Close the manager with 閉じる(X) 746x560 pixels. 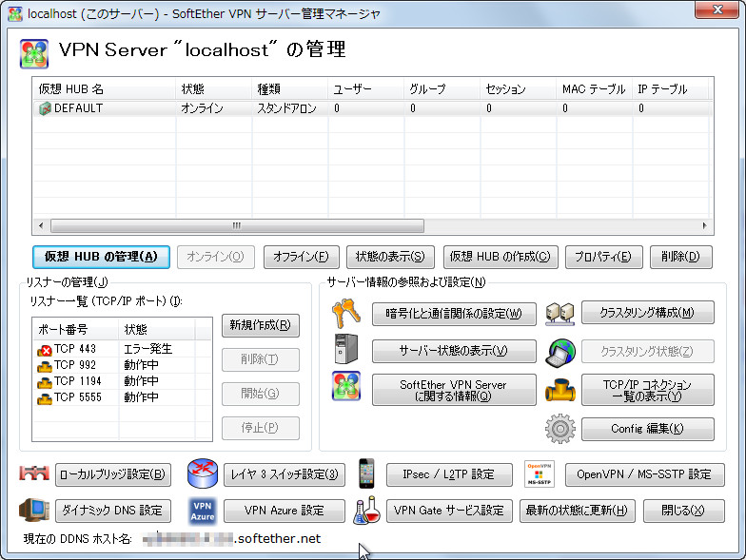tap(683, 512)
